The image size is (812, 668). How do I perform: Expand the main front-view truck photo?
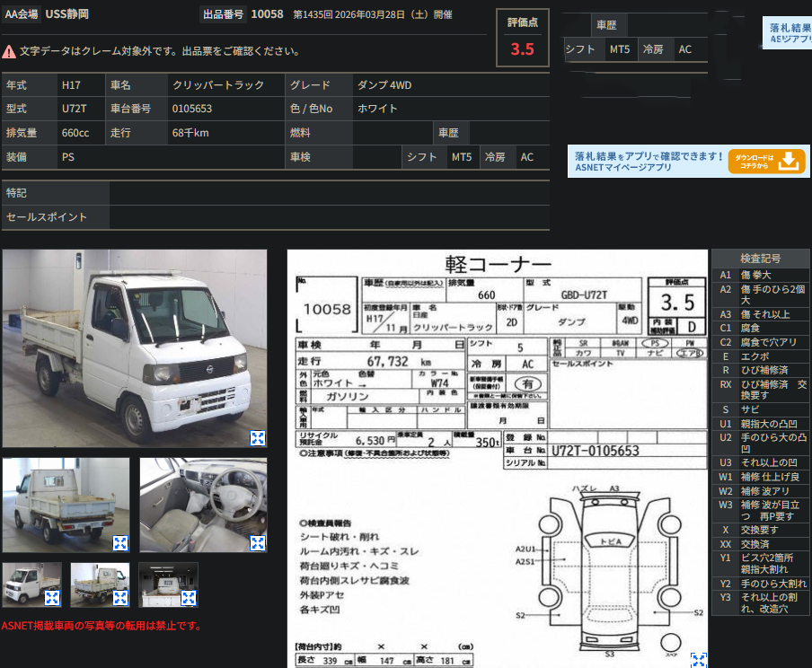[x=258, y=437]
